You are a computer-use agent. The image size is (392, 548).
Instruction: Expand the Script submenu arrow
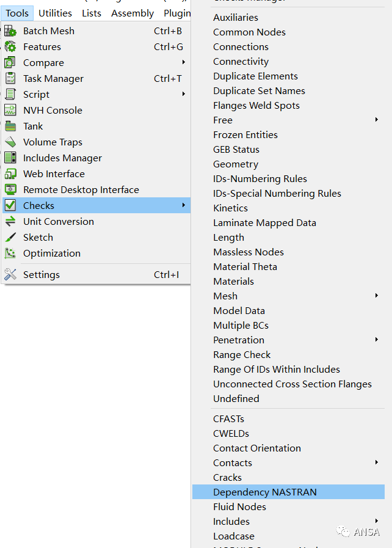point(183,94)
